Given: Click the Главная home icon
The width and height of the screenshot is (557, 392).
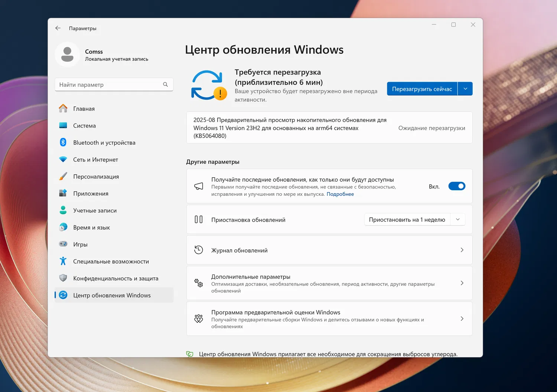Looking at the screenshot, I should (x=63, y=108).
